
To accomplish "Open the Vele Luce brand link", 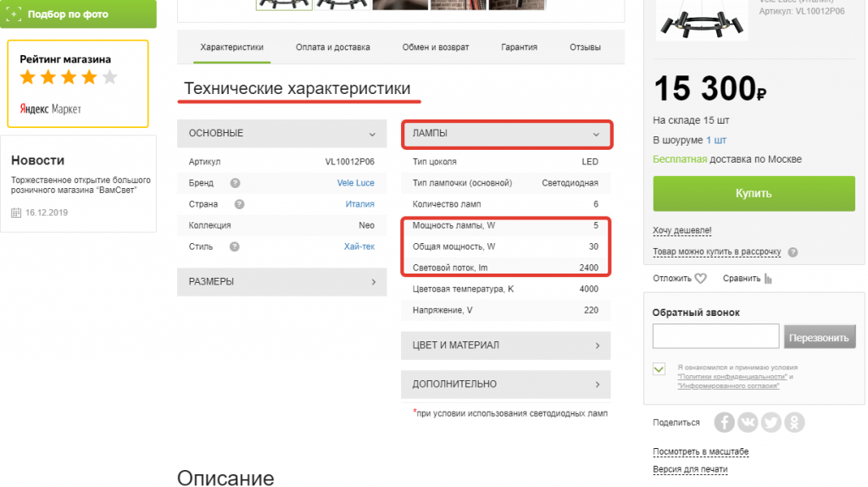I will point(355,183).
